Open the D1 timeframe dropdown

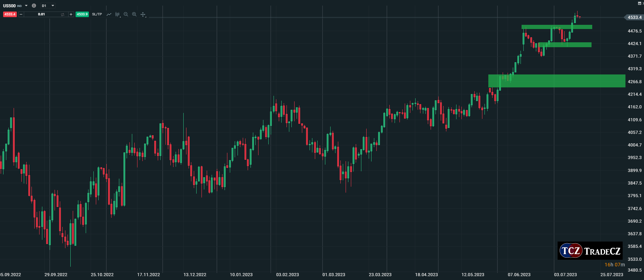coord(53,6)
